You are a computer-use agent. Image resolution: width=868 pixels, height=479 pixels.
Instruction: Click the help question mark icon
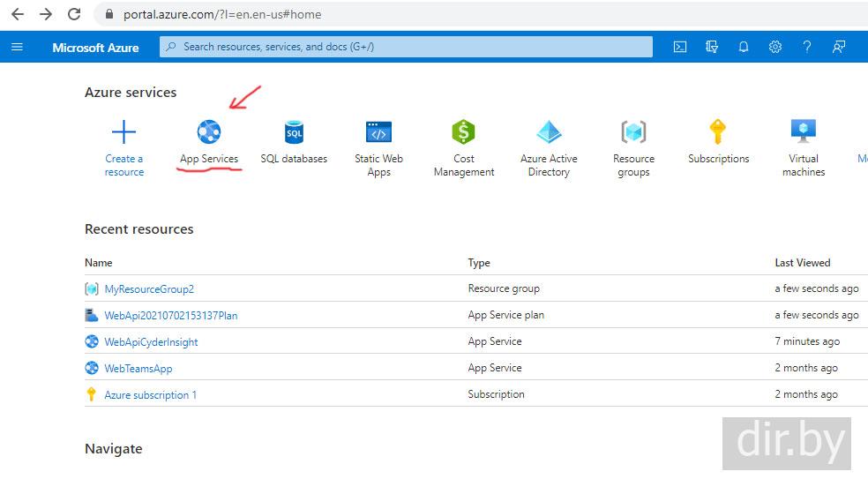pyautogui.click(x=806, y=47)
